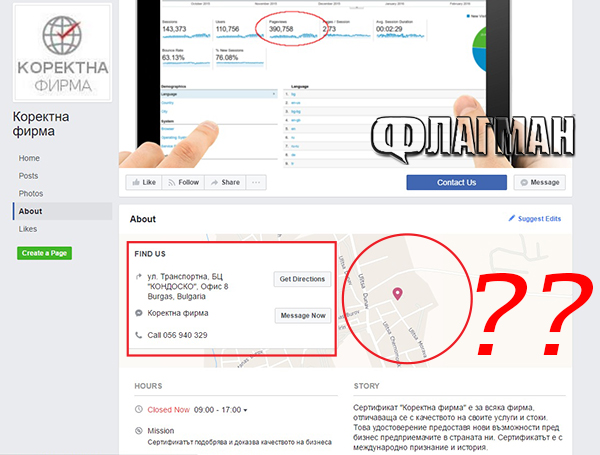Image resolution: width=600 pixels, height=455 pixels.
Task: Click the green Create a Page button
Action: pos(44,253)
